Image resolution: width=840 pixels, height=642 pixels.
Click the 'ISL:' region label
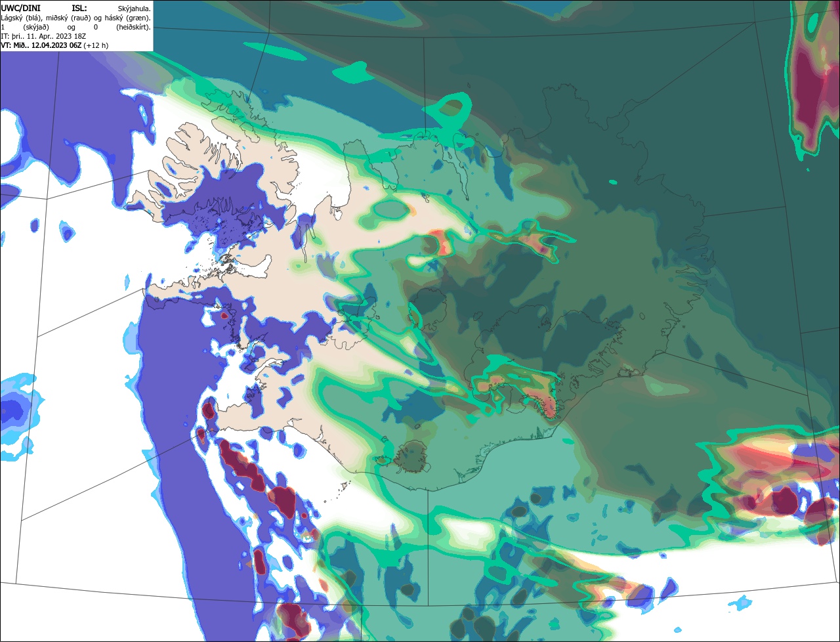(x=79, y=9)
